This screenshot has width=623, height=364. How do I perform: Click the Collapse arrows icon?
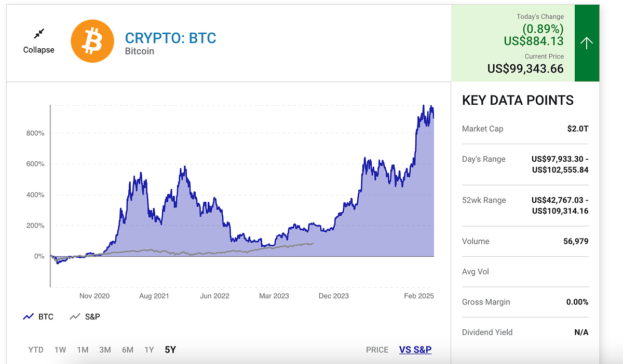click(x=38, y=33)
